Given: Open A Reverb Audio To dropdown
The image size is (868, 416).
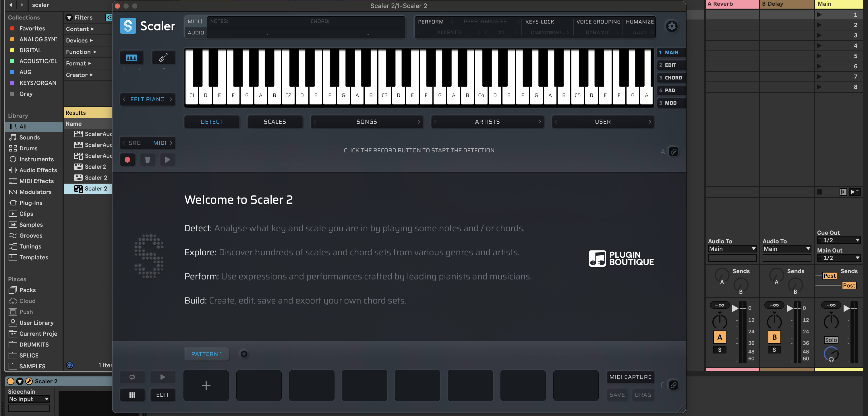Looking at the screenshot, I should (x=732, y=249).
